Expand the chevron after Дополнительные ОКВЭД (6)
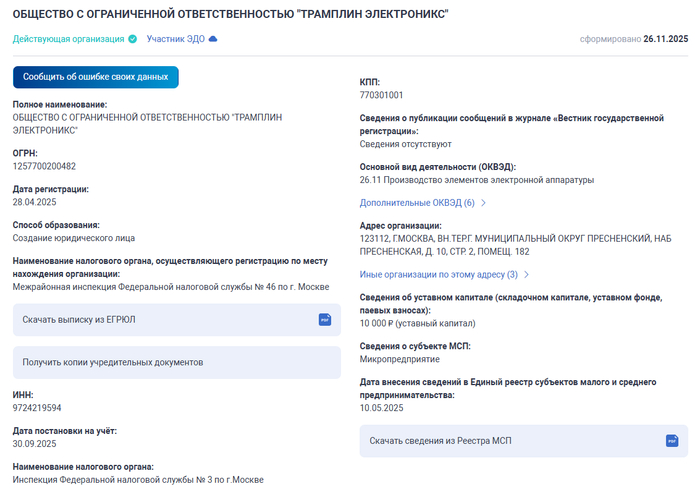Screen dimensions: 700x497 [x=484, y=203]
